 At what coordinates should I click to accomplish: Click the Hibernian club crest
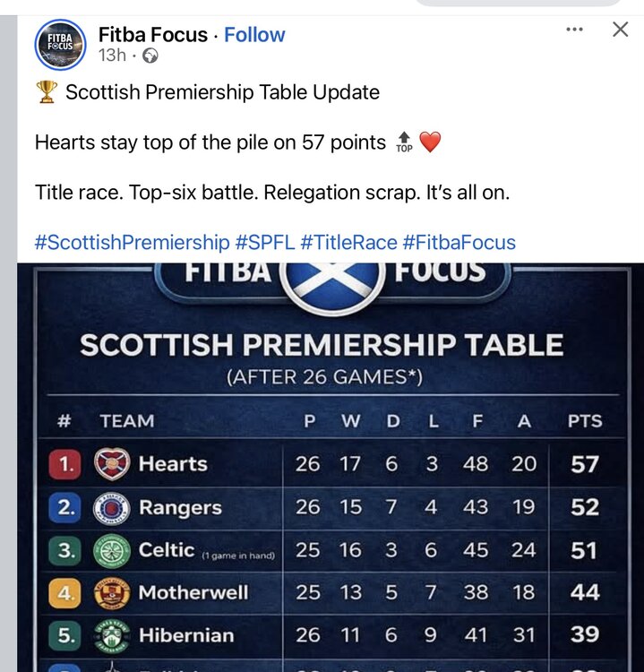112,635
